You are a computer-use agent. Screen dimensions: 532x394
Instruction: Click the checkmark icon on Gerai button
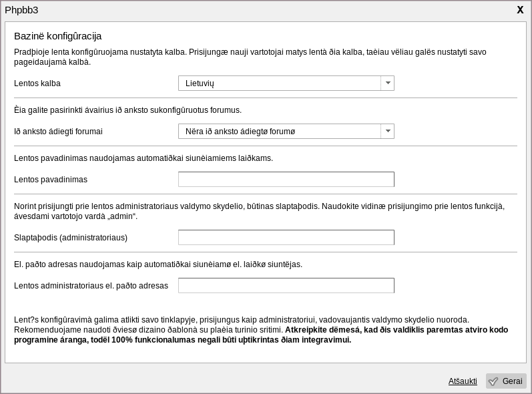[493, 381]
